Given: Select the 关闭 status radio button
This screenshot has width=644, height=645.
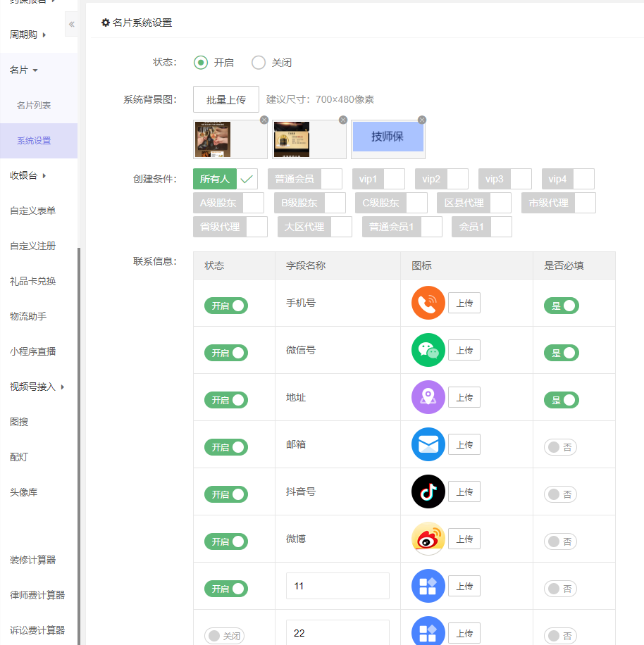Looking at the screenshot, I should pos(259,63).
